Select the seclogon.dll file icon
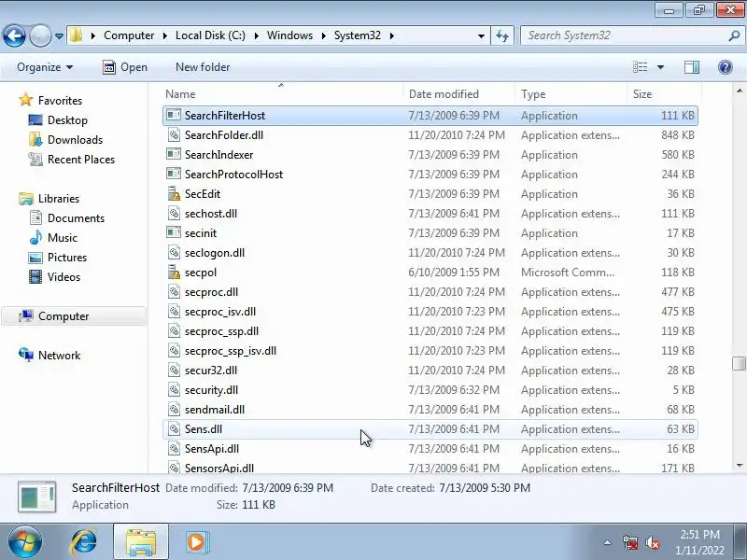The width and height of the screenshot is (747, 560). click(174, 252)
